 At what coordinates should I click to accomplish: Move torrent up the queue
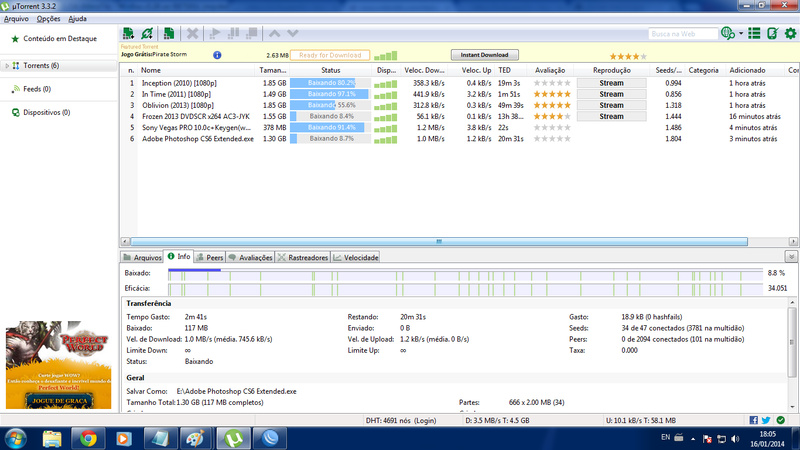(x=274, y=34)
